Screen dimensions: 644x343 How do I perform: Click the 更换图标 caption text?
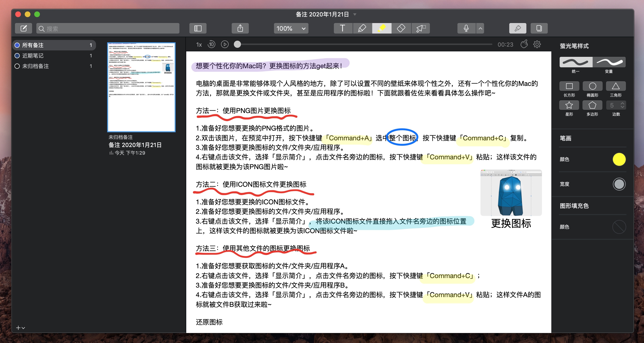coord(511,223)
